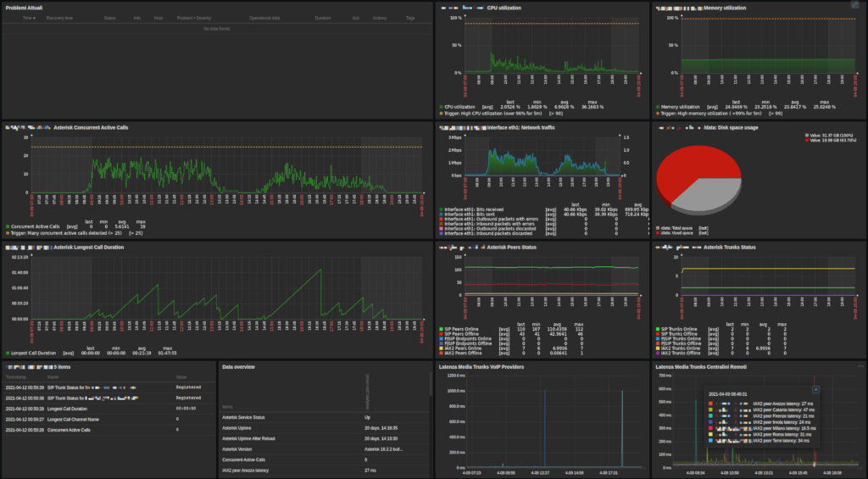Click the Asterisk Trunks Status title
868x479 pixels.
732,247
